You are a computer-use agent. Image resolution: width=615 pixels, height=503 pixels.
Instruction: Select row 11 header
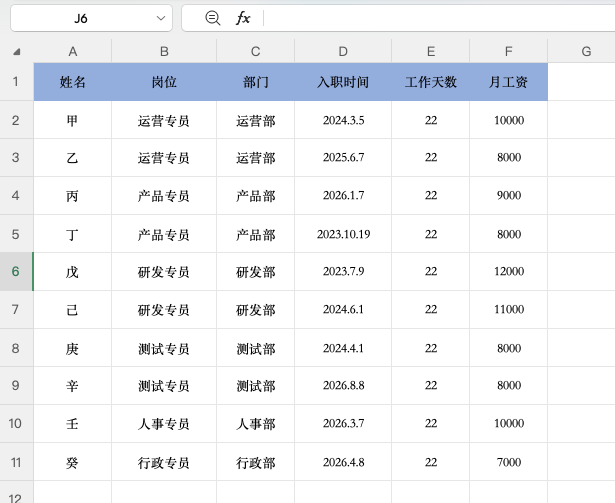click(x=16, y=462)
